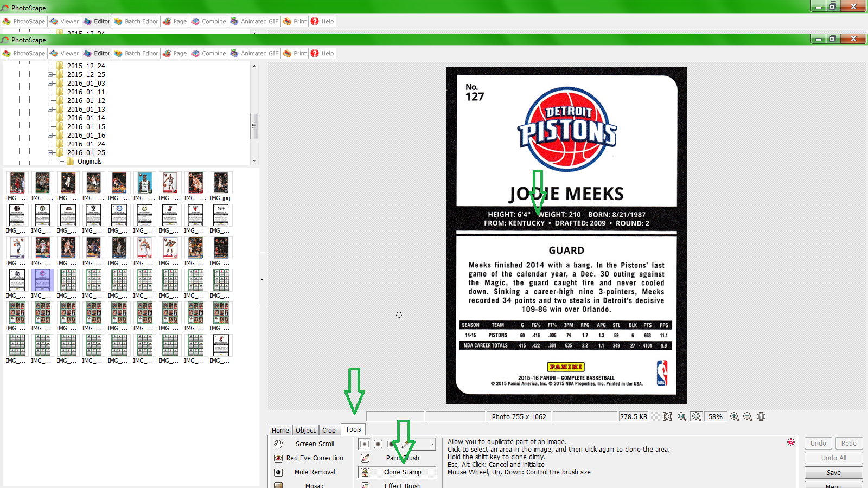Click the Undo button

tap(818, 443)
